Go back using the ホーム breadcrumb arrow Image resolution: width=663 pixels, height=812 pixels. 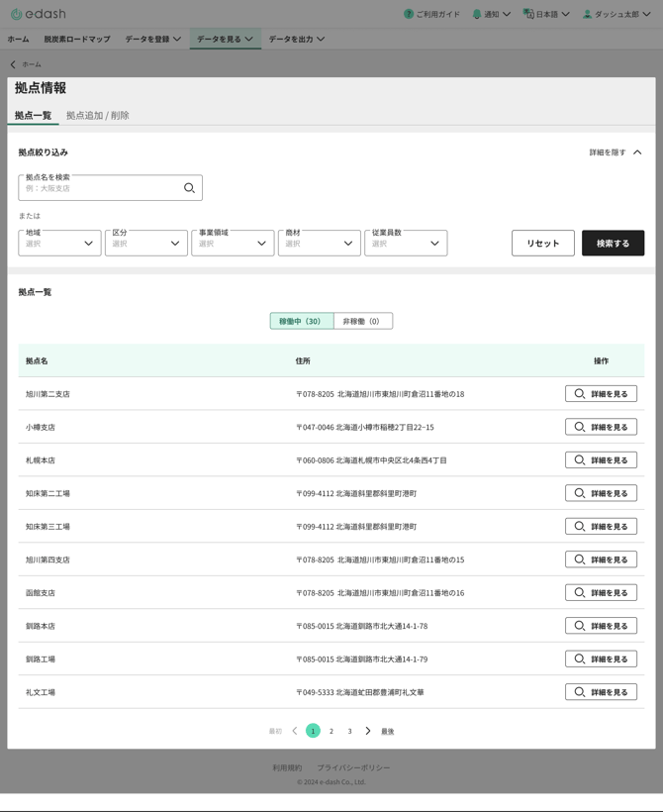point(13,64)
